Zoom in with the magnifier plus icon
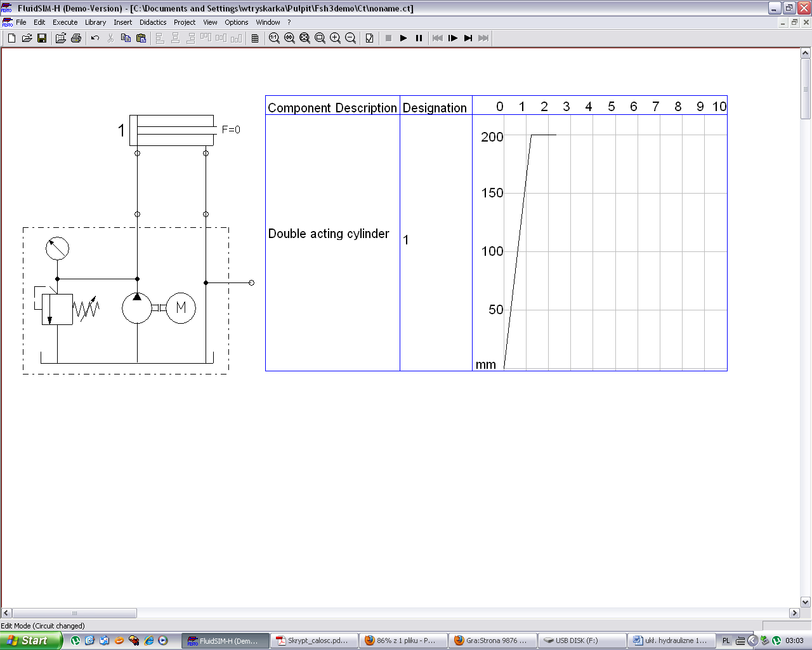The height and width of the screenshot is (650, 812). pyautogui.click(x=335, y=38)
